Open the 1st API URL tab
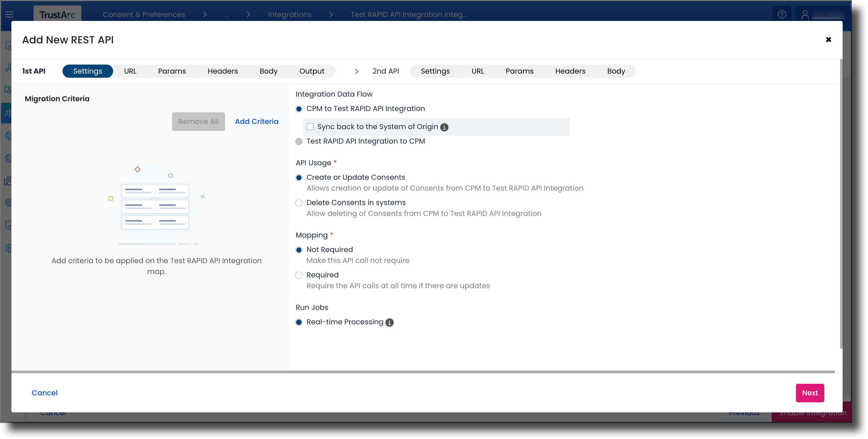 (130, 71)
